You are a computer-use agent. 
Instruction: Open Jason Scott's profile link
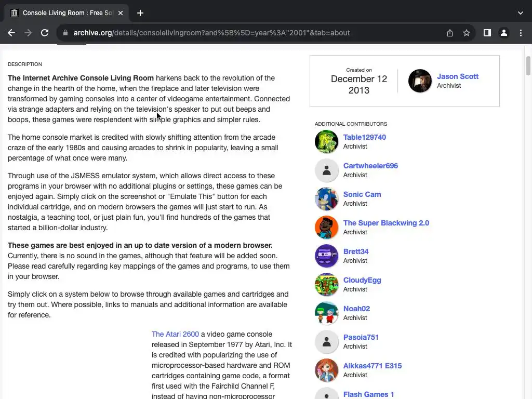458,76
